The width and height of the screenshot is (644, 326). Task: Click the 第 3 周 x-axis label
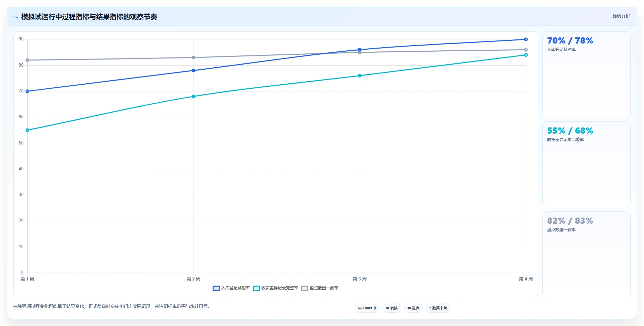click(x=360, y=279)
